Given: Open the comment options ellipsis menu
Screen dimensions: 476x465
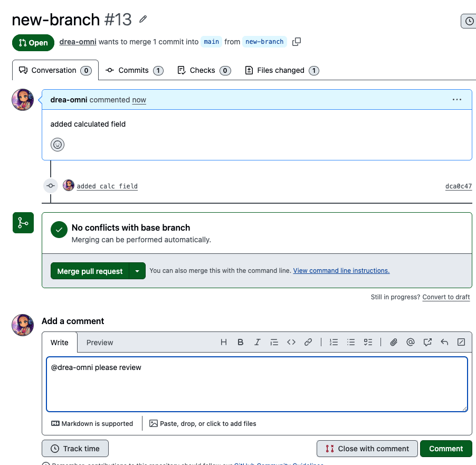Looking at the screenshot, I should [x=456, y=100].
